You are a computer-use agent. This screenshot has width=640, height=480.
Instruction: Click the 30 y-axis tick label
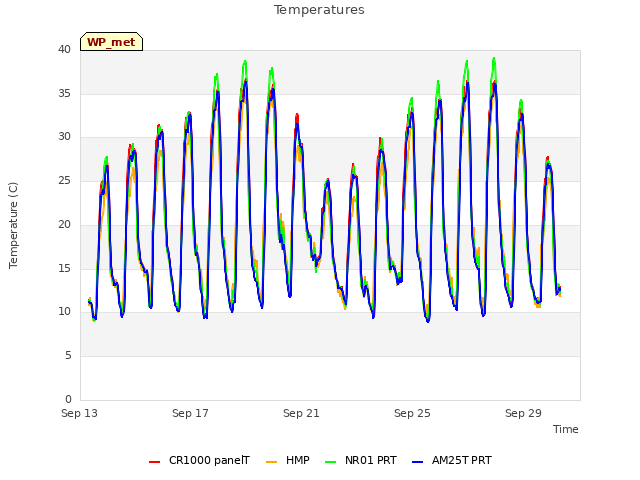click(x=64, y=137)
